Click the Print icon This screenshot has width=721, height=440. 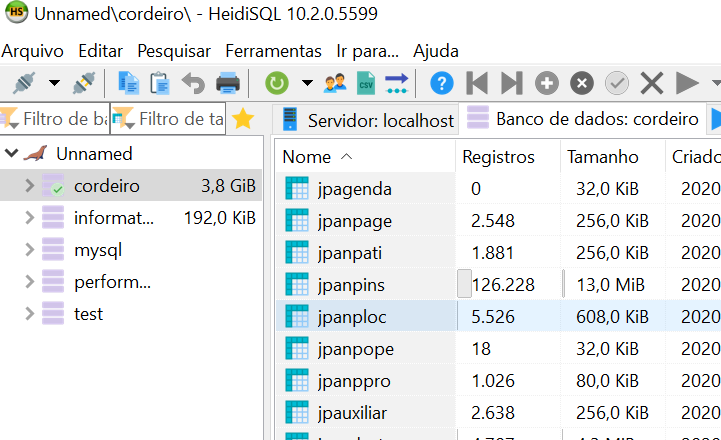[228, 83]
